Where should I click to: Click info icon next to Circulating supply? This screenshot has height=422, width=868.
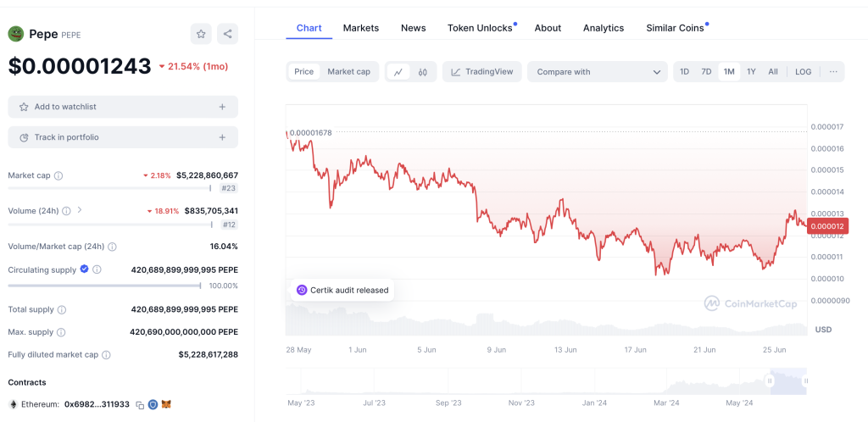(97, 269)
